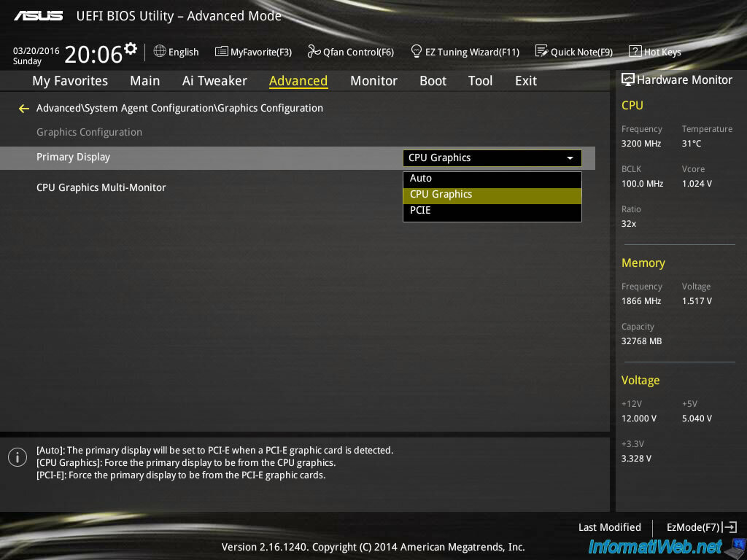747x560 pixels.
Task: Switch to the Main tab
Action: 145,81
